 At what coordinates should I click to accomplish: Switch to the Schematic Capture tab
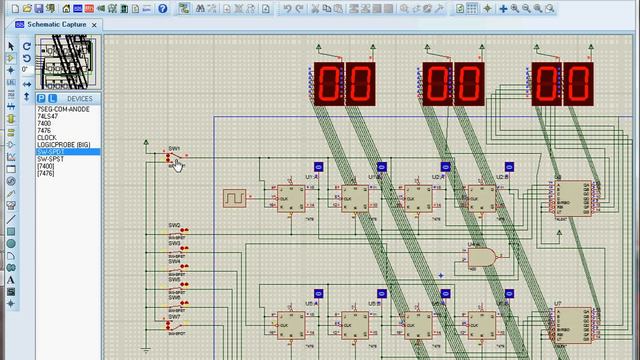click(x=56, y=24)
